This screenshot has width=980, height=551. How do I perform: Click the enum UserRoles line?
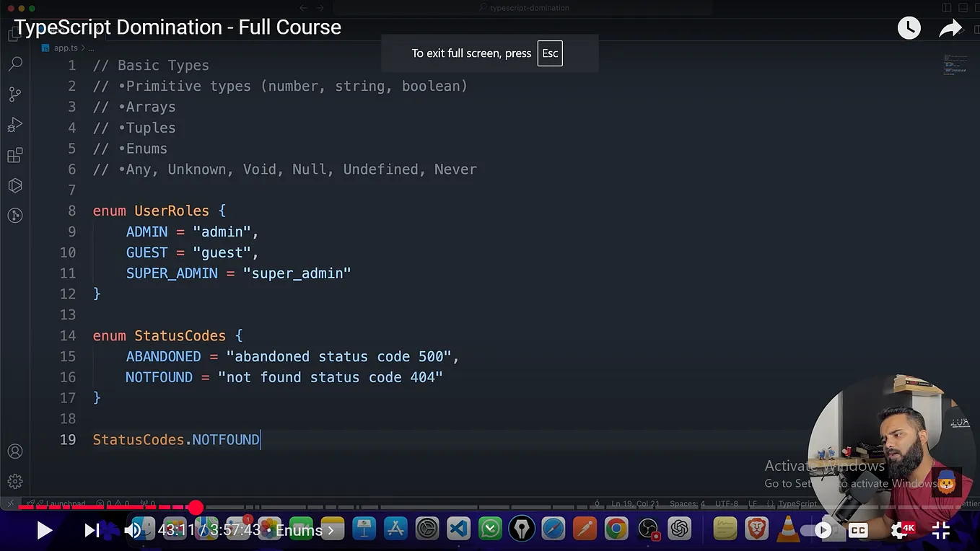pos(159,211)
